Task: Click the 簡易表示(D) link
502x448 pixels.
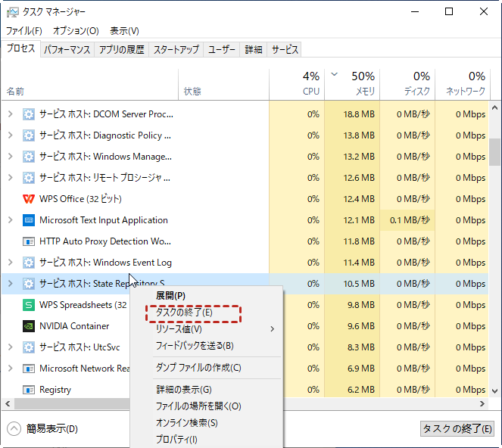Action: pos(51,429)
